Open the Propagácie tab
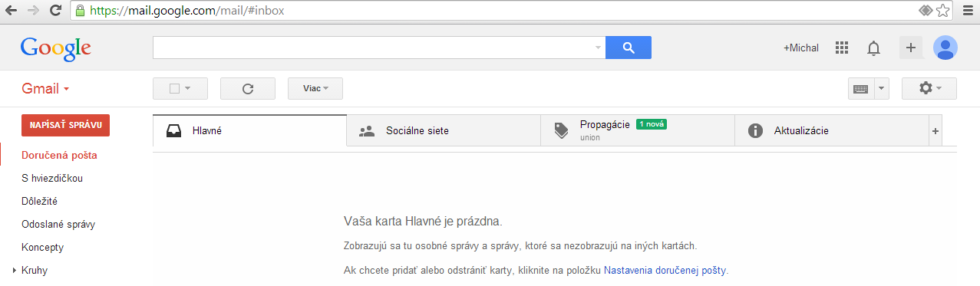 [638, 130]
